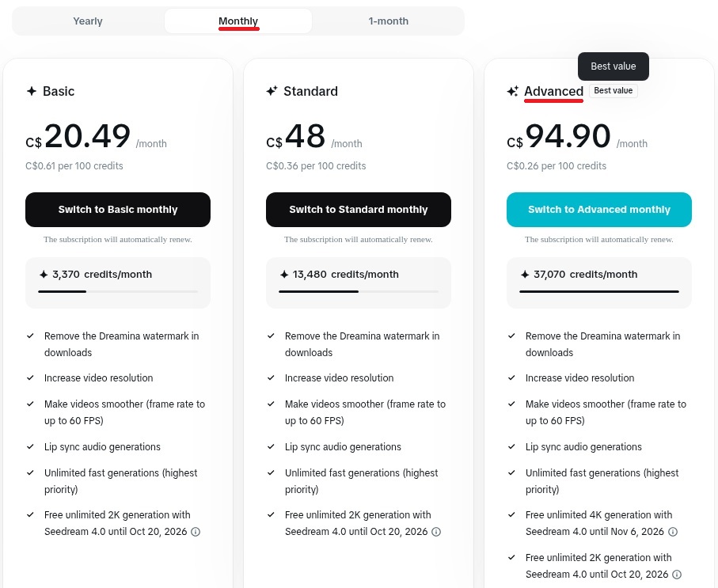Open info icon beside Basic Seedream 2K offer
718x588 pixels.
click(x=196, y=532)
